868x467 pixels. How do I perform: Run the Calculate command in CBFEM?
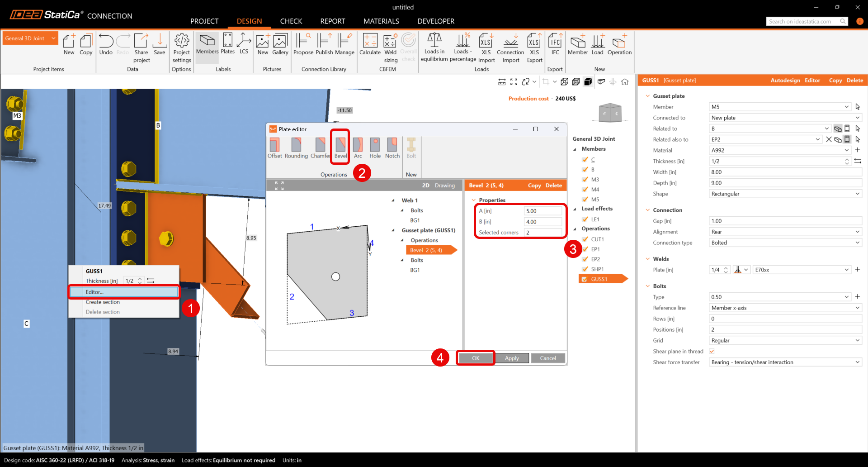[x=370, y=44]
